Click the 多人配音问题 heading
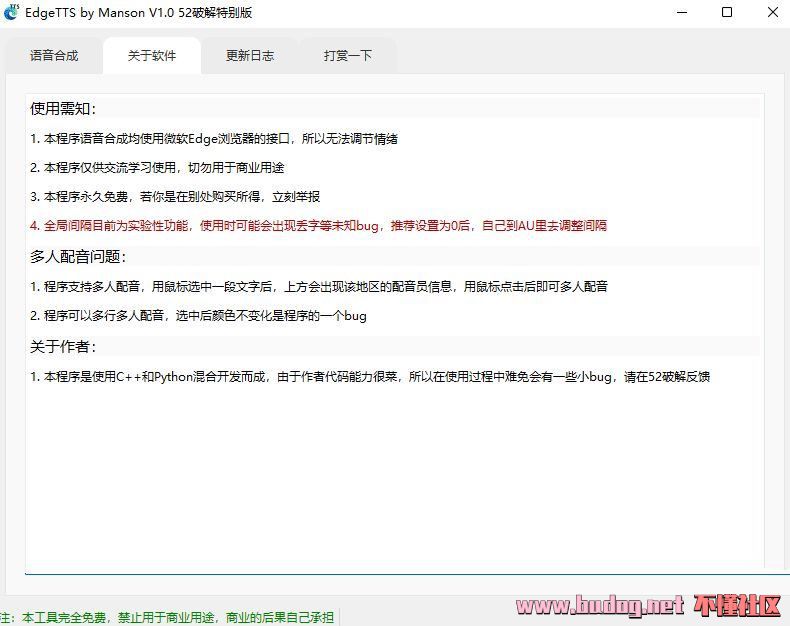The height and width of the screenshot is (626, 790). pos(78,257)
